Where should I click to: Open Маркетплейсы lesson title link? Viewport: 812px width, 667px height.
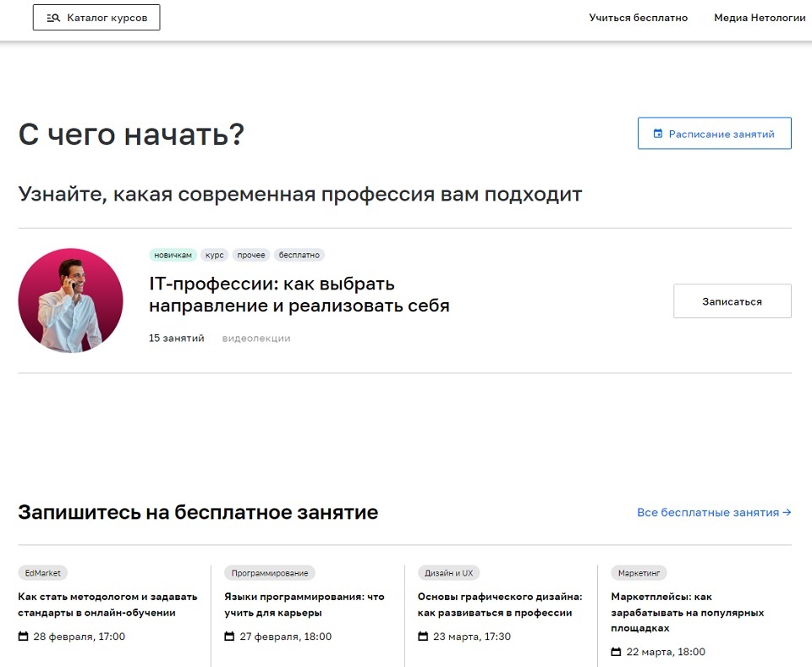[687, 612]
